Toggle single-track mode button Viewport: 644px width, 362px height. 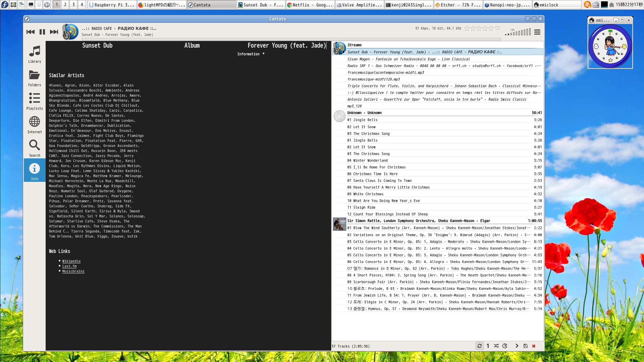(488, 346)
